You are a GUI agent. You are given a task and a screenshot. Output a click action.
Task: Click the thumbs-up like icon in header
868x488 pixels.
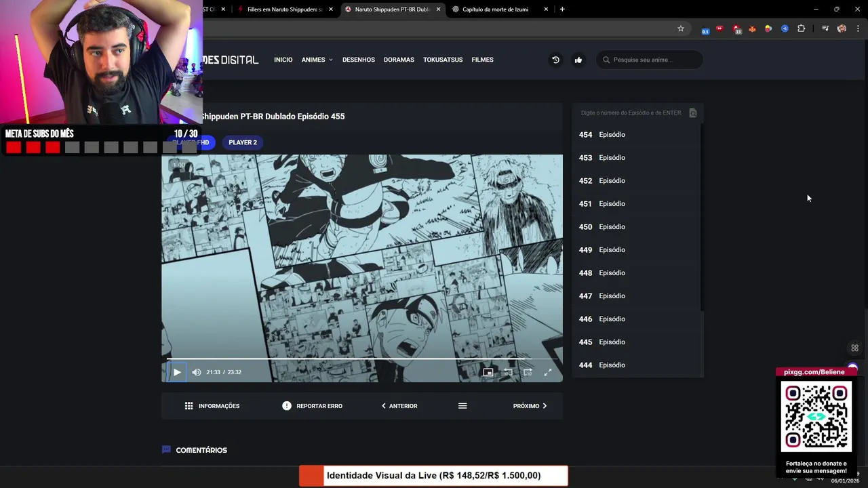pos(578,60)
